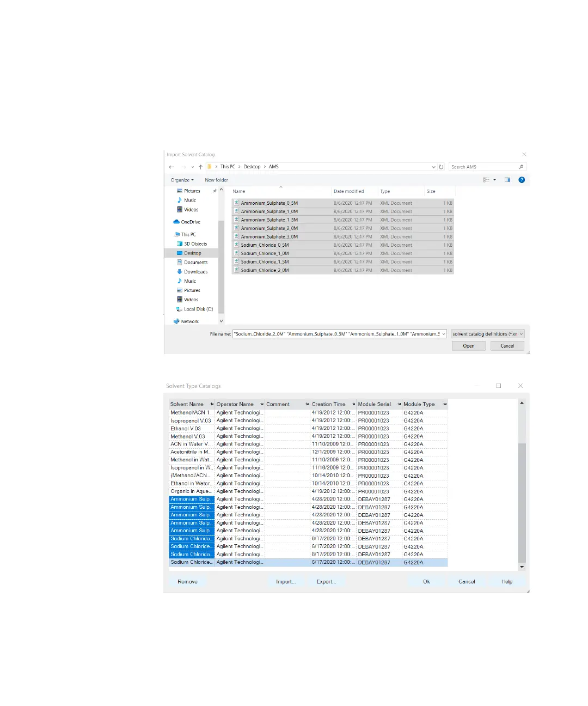
Task: Toggle the preview pane icon
Action: click(507, 180)
